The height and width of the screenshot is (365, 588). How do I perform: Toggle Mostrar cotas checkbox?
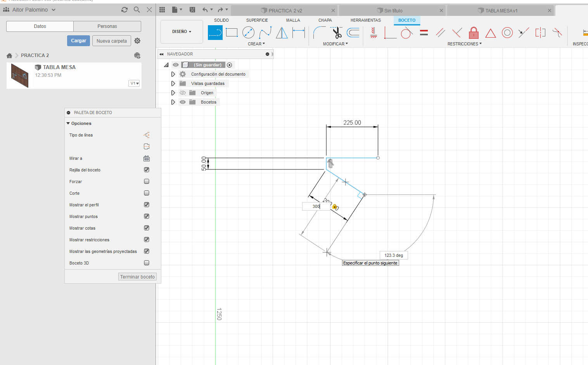pyautogui.click(x=147, y=228)
